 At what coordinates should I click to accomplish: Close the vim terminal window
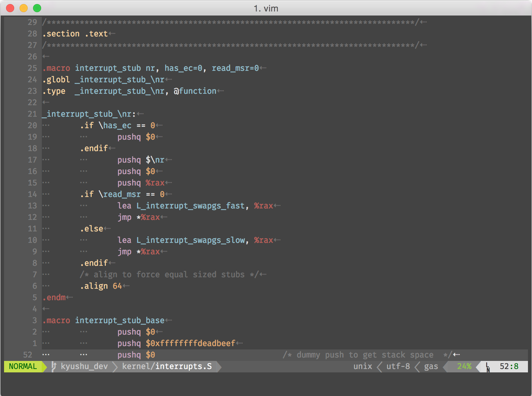tap(10, 8)
